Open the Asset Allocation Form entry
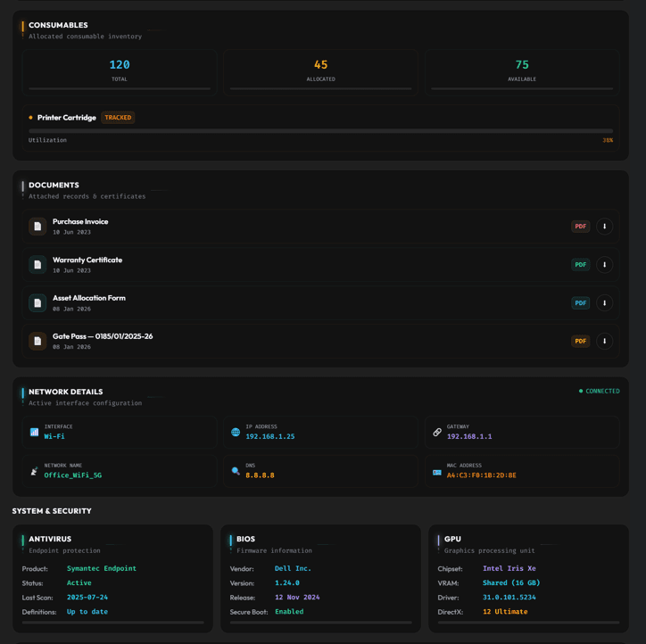 pos(320,303)
